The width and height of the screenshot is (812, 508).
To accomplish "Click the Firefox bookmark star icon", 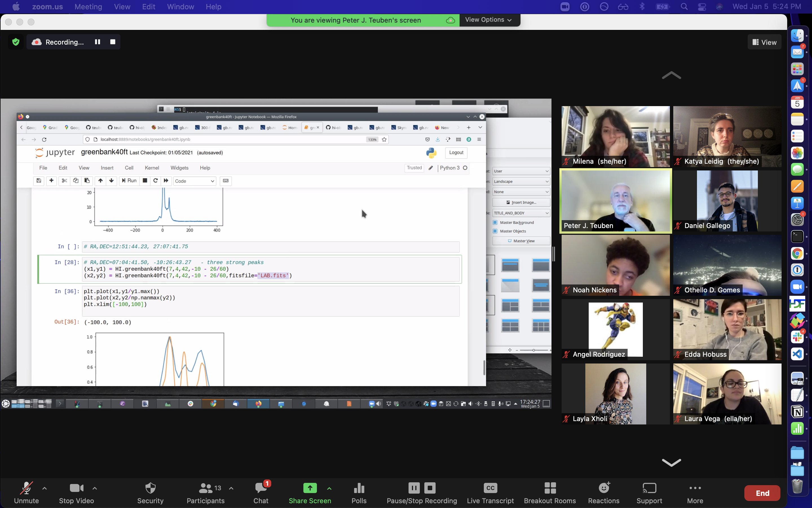I will (x=384, y=139).
